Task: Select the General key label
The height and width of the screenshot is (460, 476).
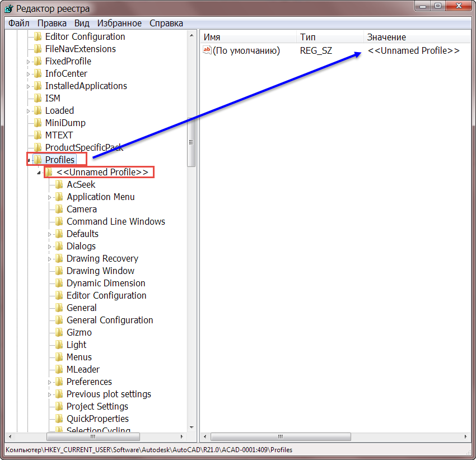Action: (x=81, y=308)
